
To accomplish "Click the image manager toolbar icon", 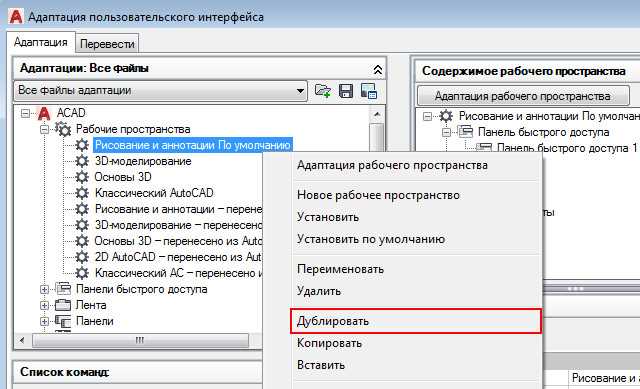I will (x=369, y=91).
